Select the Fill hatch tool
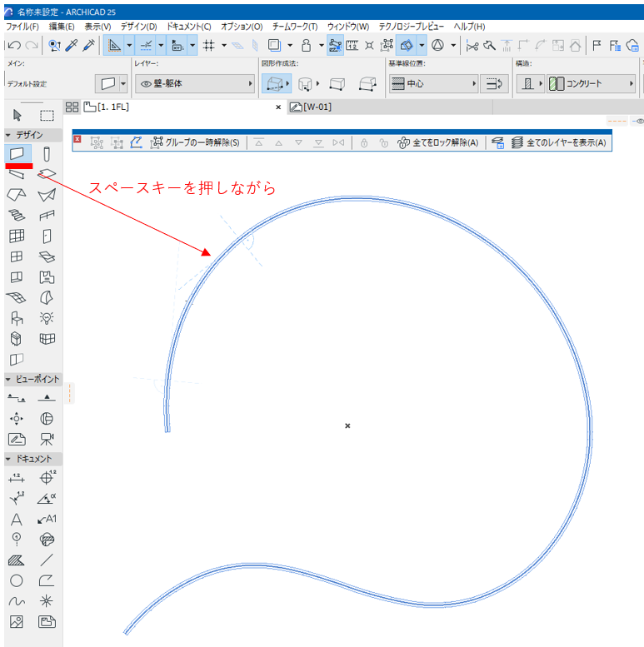This screenshot has width=644, height=647. 17,560
